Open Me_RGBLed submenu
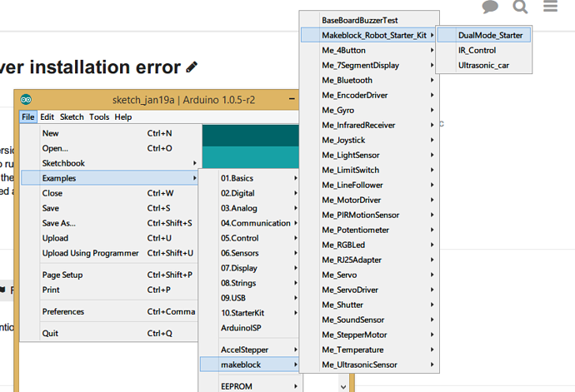This screenshot has height=392, width=575. (369, 245)
